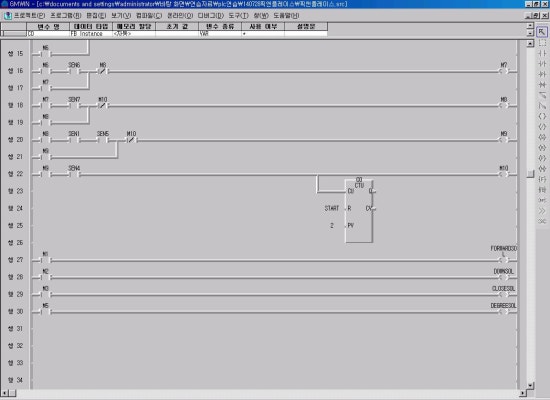Select the reset coil (R) tool
This screenshot has height=400, width=550.
point(542,148)
